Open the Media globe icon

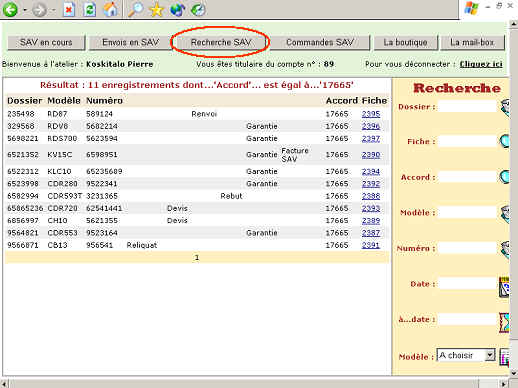177,9
